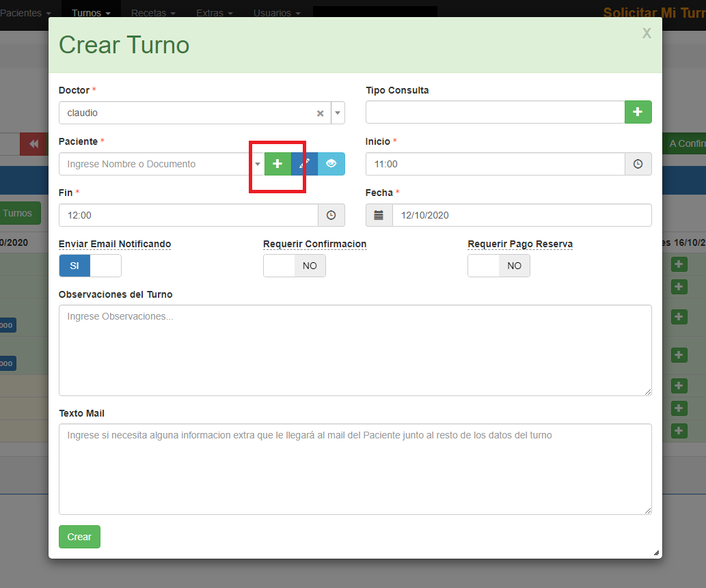Open the Inicio time picker clock icon

(x=638, y=164)
